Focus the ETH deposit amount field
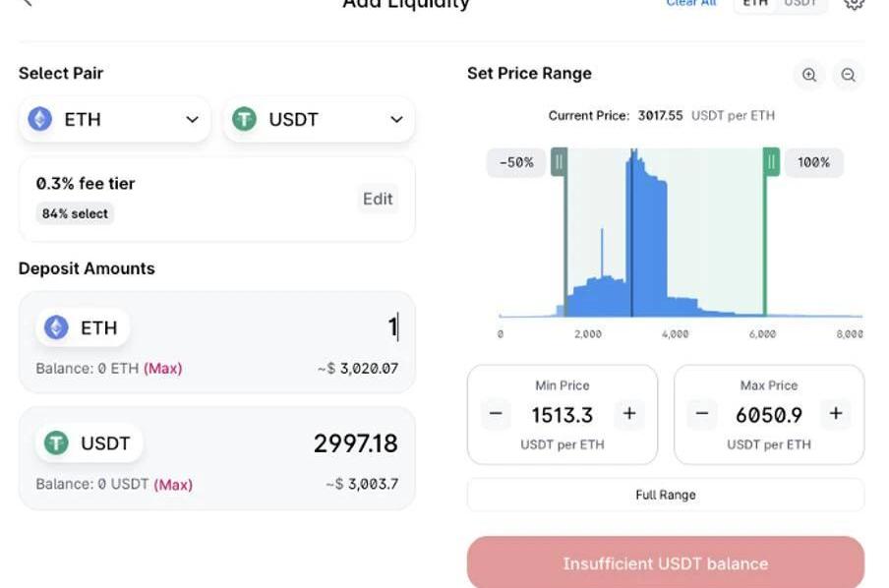Screen dimensions: 889x588 pos(295,326)
